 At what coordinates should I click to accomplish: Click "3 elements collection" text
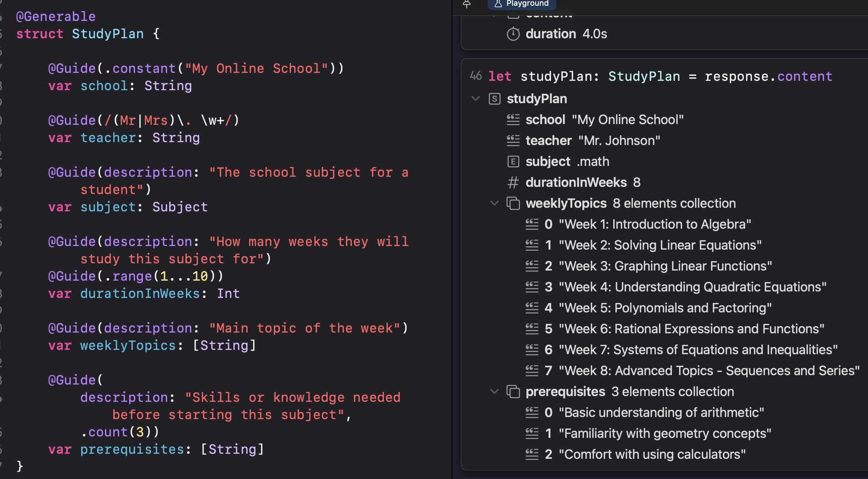tap(672, 392)
